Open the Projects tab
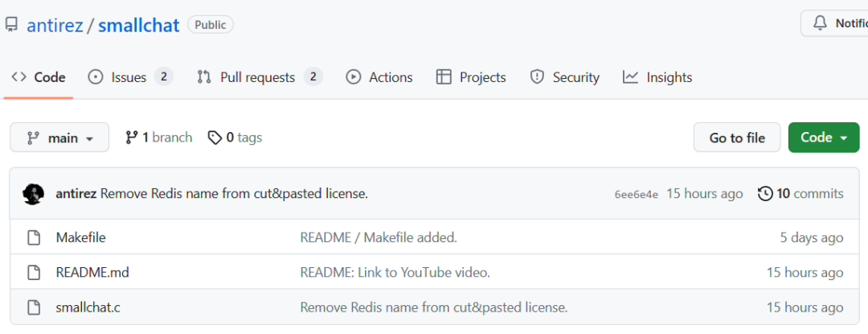This screenshot has height=334, width=868. click(x=471, y=77)
